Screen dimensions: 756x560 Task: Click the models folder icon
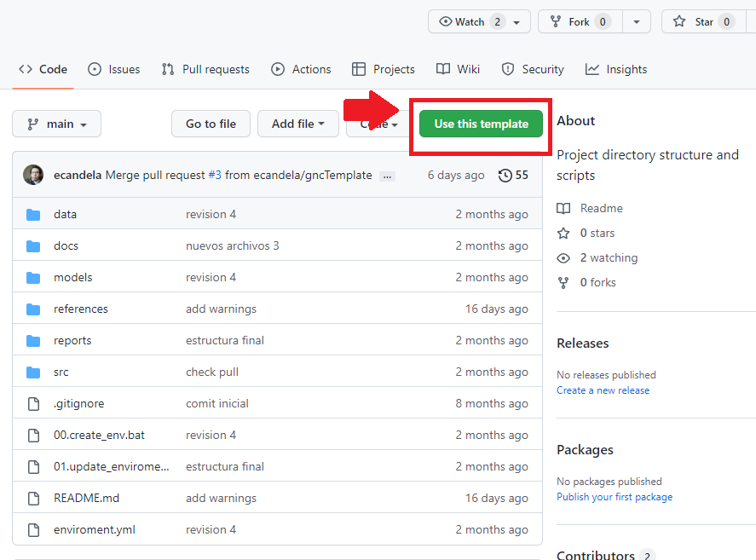pos(33,277)
